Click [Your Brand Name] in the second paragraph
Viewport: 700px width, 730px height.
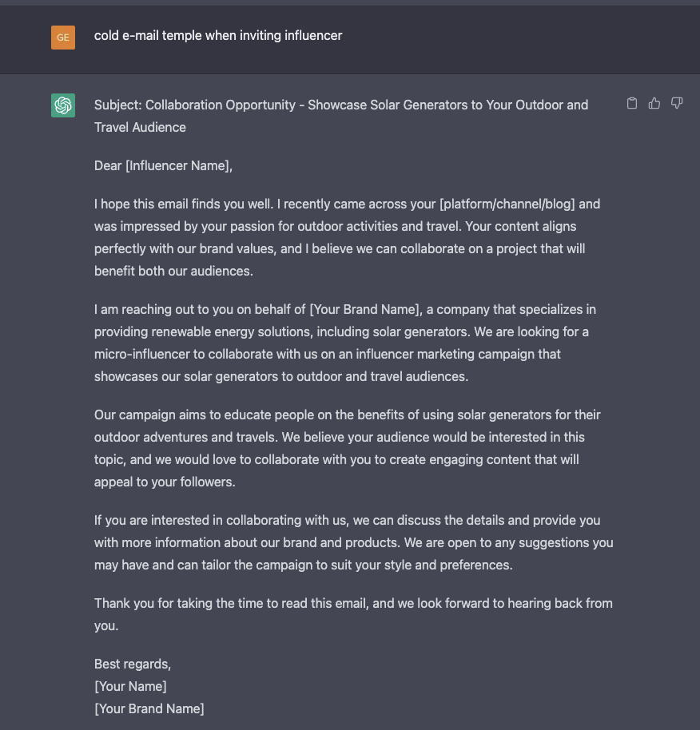(x=364, y=310)
